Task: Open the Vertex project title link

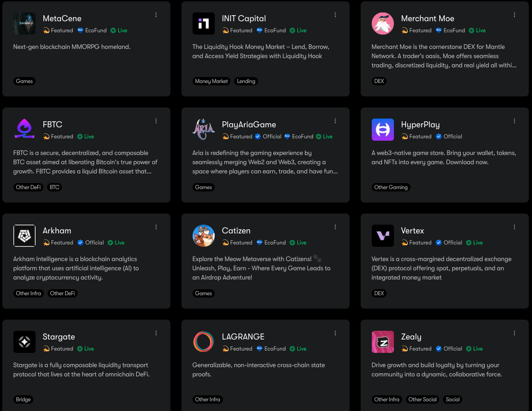Action: coord(412,231)
